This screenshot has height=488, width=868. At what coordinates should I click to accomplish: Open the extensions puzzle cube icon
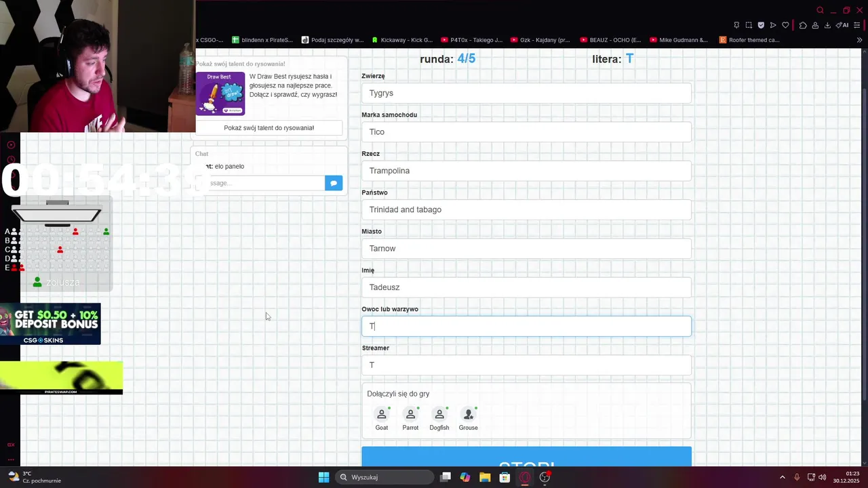pos(803,25)
